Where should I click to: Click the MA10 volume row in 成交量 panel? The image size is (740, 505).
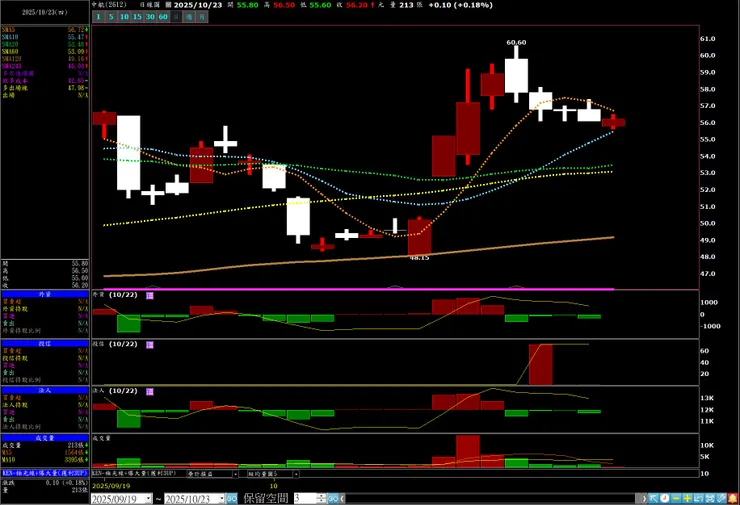coord(45,460)
